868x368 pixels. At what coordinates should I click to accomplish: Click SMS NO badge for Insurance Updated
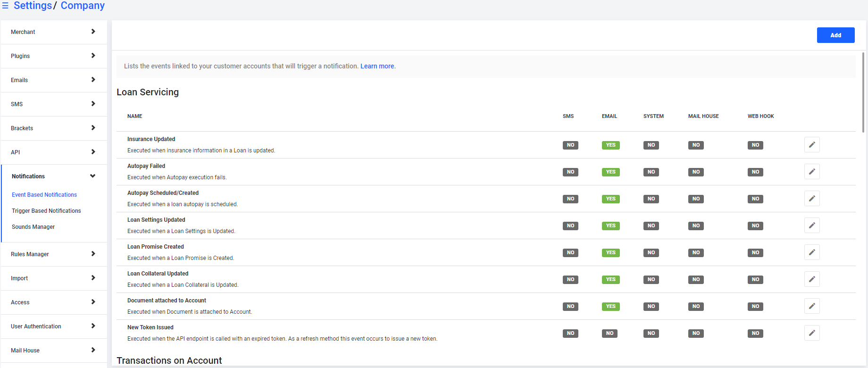570,145
